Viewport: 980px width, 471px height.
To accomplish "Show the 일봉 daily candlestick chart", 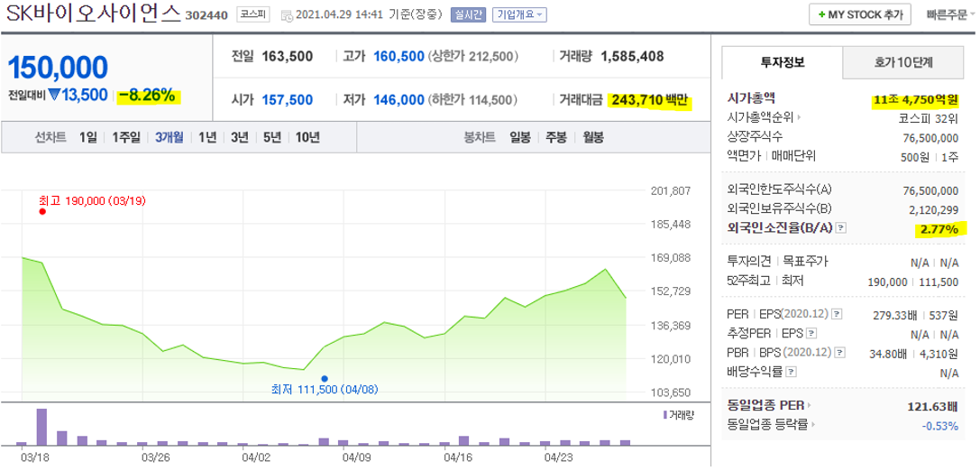I will [x=520, y=138].
